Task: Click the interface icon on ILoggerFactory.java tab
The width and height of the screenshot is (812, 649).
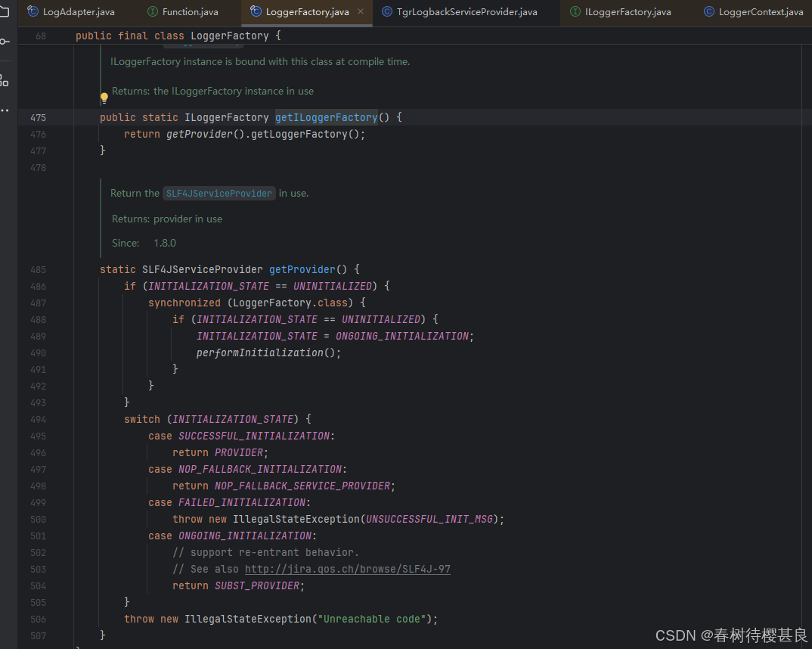Action: point(575,11)
